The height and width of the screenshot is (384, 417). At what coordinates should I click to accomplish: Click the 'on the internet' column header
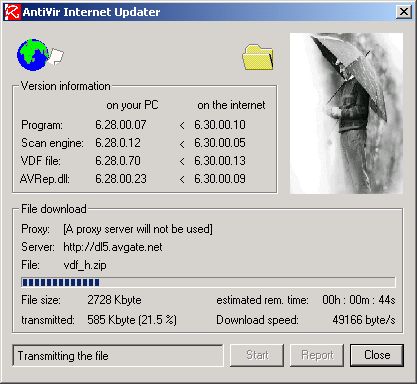tap(231, 105)
